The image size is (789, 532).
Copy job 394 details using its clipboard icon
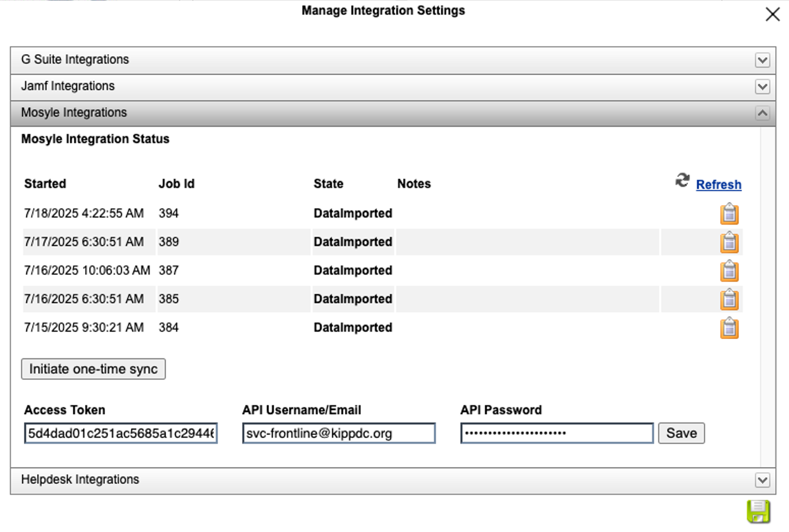[729, 214]
